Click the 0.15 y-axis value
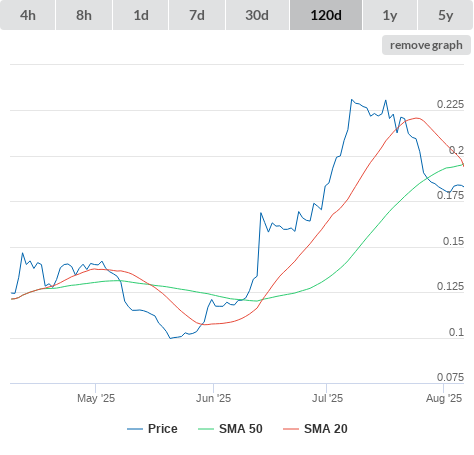The width and height of the screenshot is (474, 455). point(453,241)
